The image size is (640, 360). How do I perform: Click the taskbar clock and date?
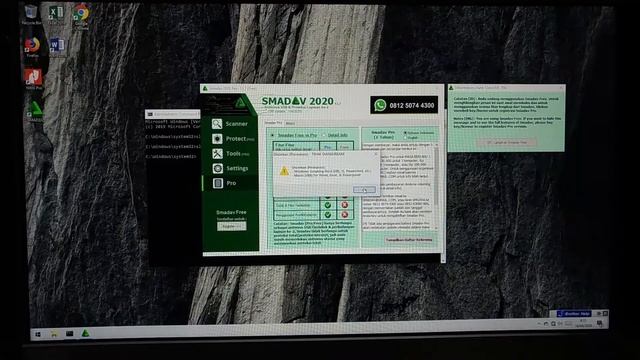click(x=584, y=324)
